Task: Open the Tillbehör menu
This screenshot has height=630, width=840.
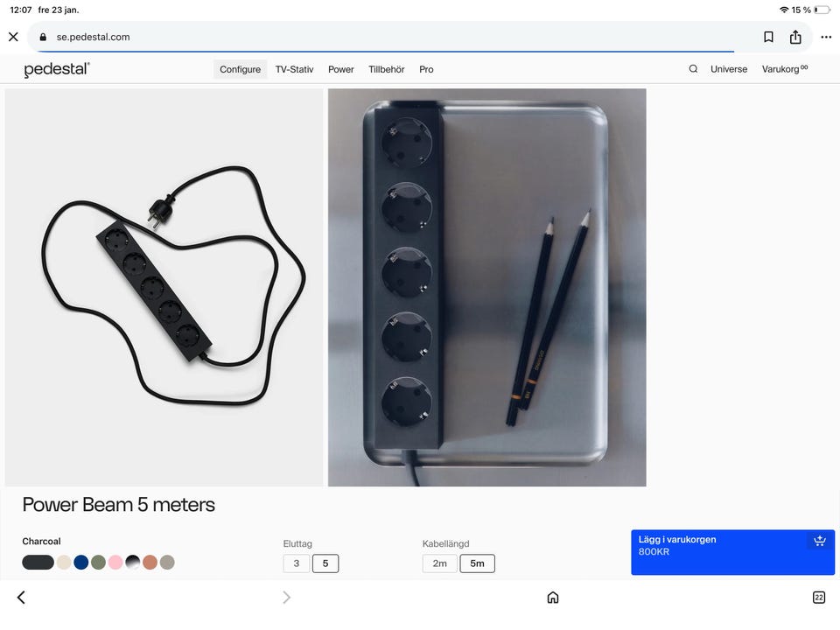Action: tap(386, 69)
